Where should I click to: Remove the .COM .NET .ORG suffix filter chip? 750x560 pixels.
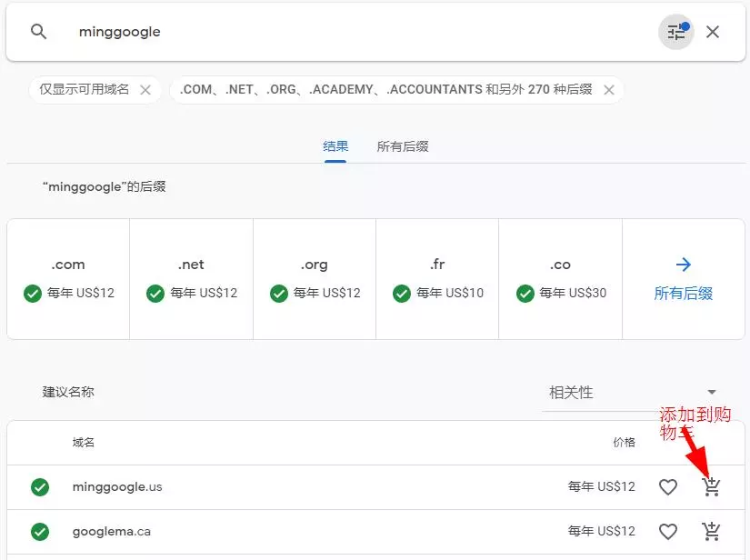608,90
